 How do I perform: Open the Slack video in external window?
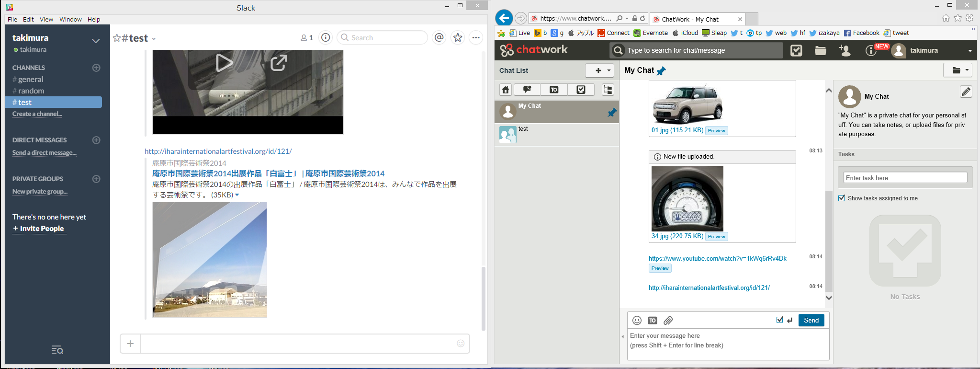(x=279, y=62)
